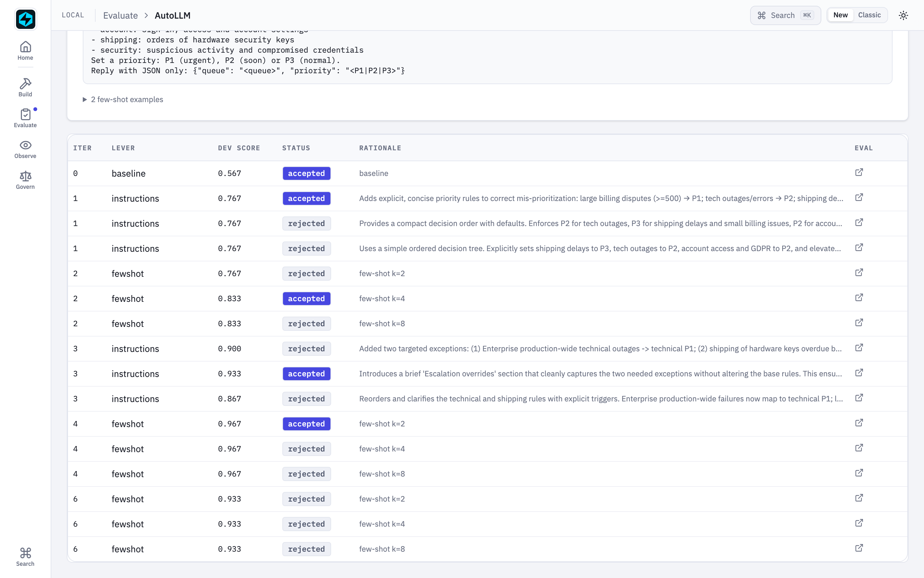Click the ITER column header
Screen dimensions: 924x578
point(82,148)
